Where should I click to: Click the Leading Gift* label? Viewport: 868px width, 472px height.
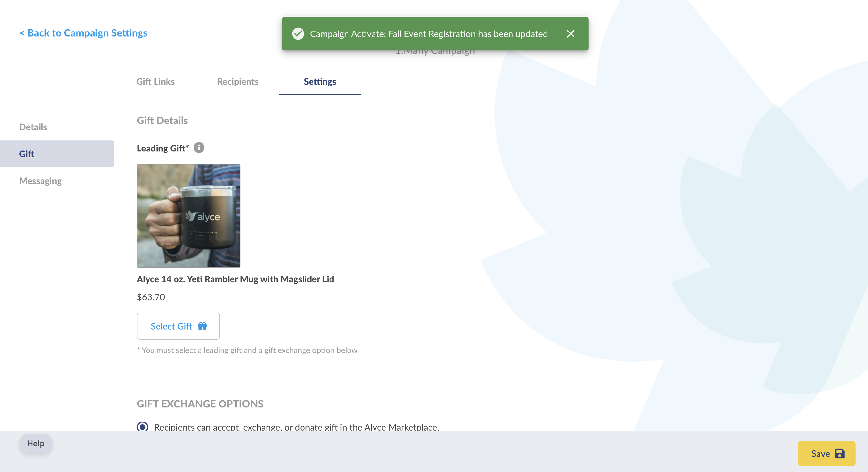(163, 148)
